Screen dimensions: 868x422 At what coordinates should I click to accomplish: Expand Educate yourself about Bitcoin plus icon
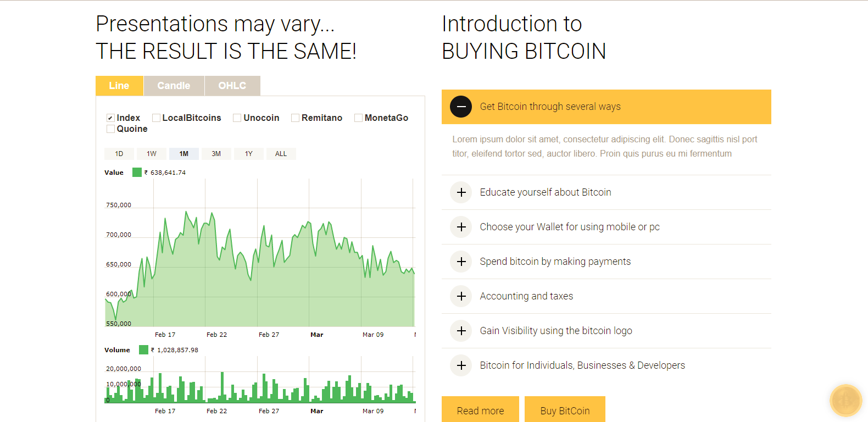pyautogui.click(x=461, y=192)
